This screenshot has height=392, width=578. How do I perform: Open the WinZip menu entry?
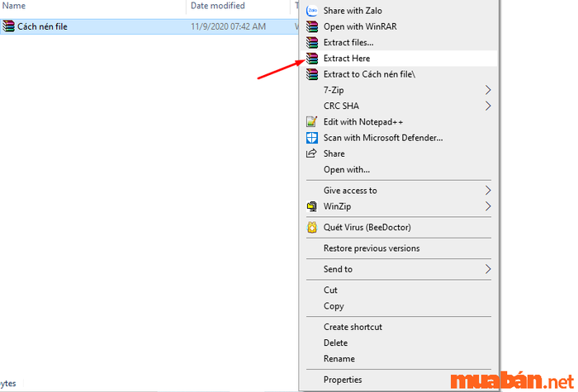click(399, 206)
